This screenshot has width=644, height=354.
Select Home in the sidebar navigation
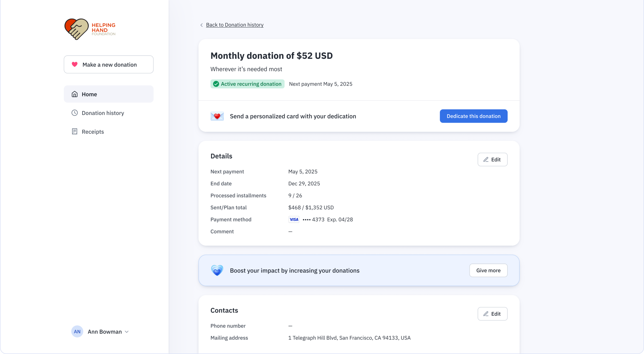tap(89, 94)
